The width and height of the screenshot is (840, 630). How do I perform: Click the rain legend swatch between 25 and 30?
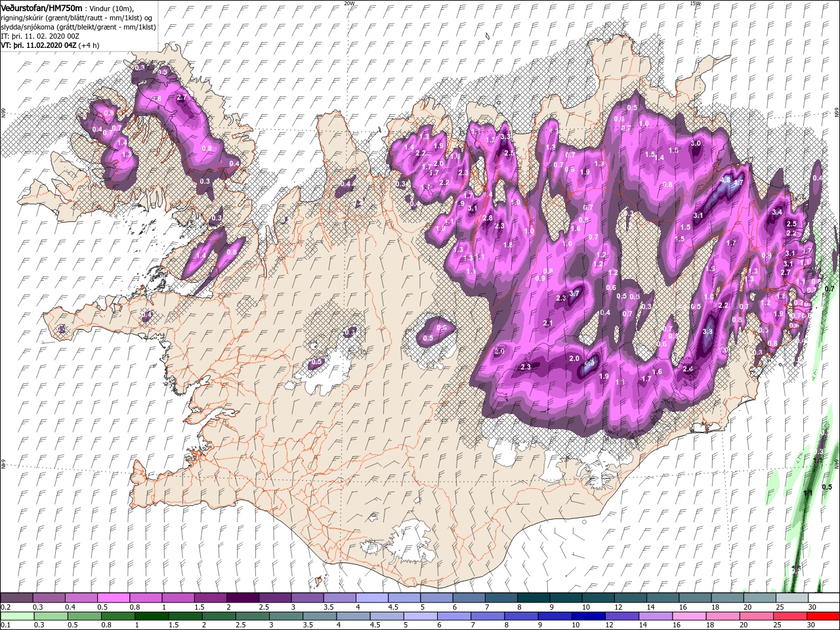(x=789, y=616)
